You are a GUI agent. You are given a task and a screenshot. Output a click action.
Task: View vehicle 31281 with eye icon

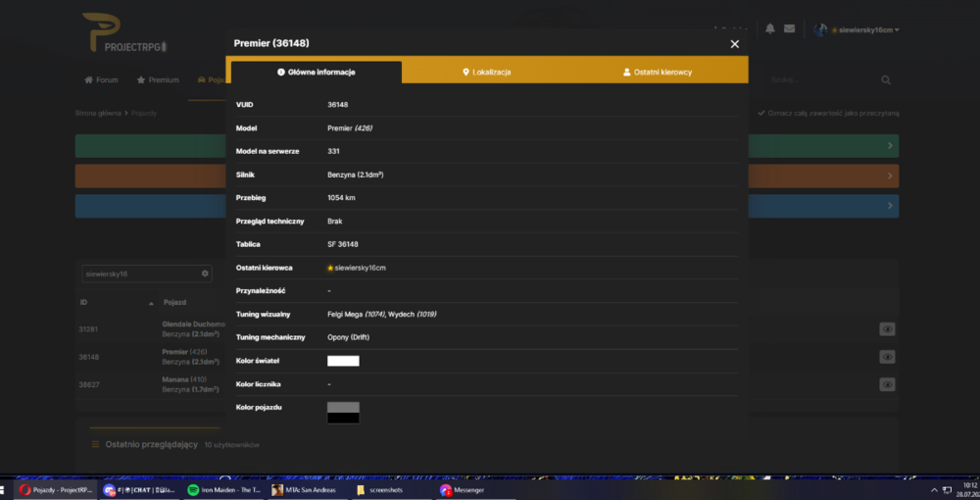(887, 329)
